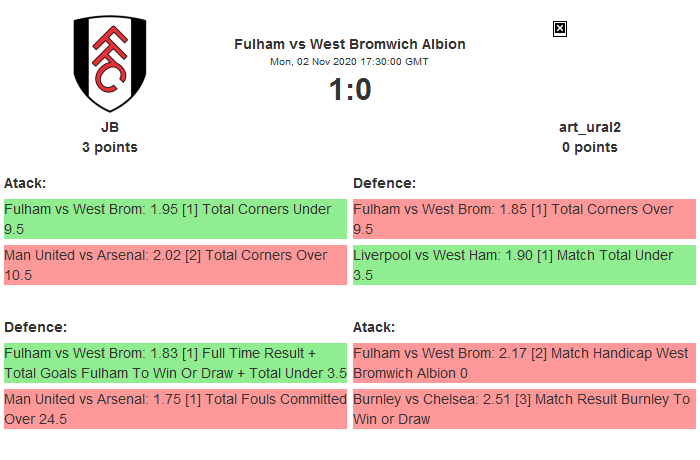Click the 0 points label under art_ural2
The image size is (700, 460).
pyautogui.click(x=589, y=147)
